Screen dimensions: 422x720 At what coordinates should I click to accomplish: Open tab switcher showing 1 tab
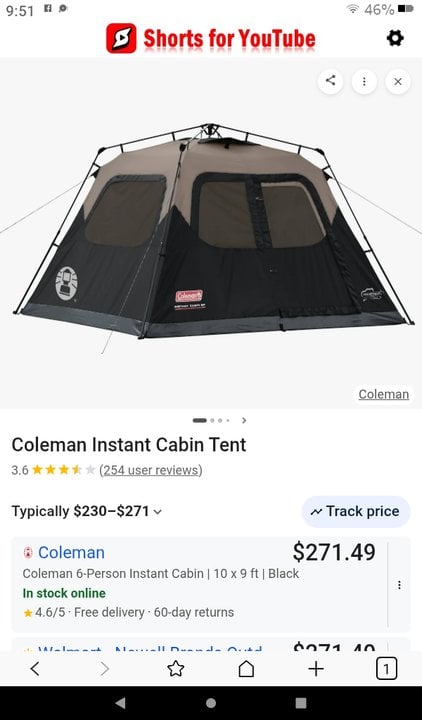coord(386,669)
